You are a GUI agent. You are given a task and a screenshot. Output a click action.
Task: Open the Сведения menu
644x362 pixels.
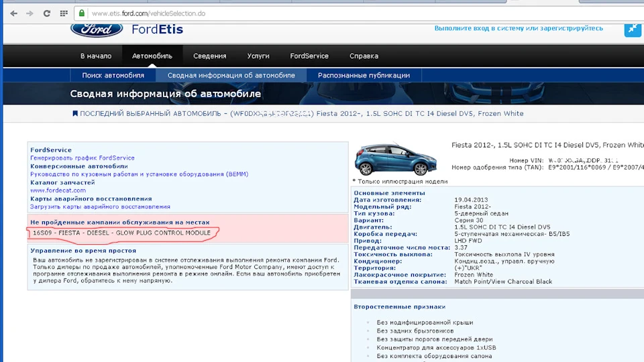209,56
